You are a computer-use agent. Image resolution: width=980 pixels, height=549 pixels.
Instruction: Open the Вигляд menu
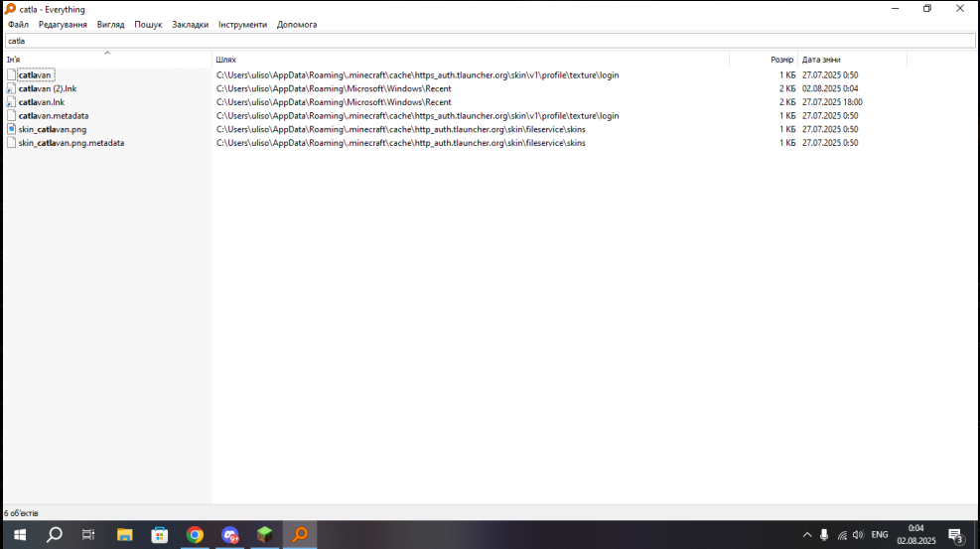coord(110,25)
